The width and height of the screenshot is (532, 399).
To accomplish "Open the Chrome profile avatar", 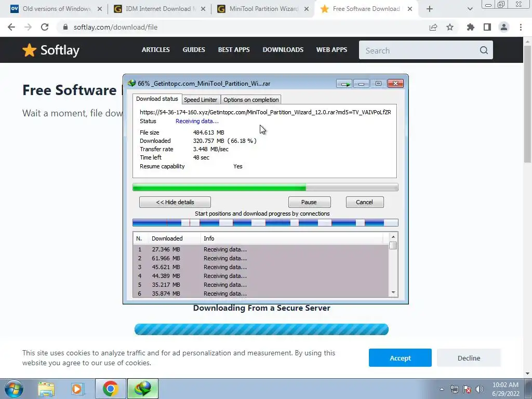I will click(504, 27).
